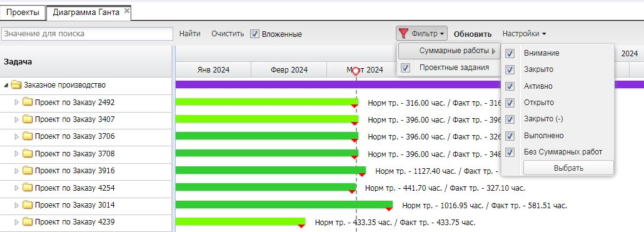Click the Выбрать button
The image size is (644, 232).
(x=568, y=168)
